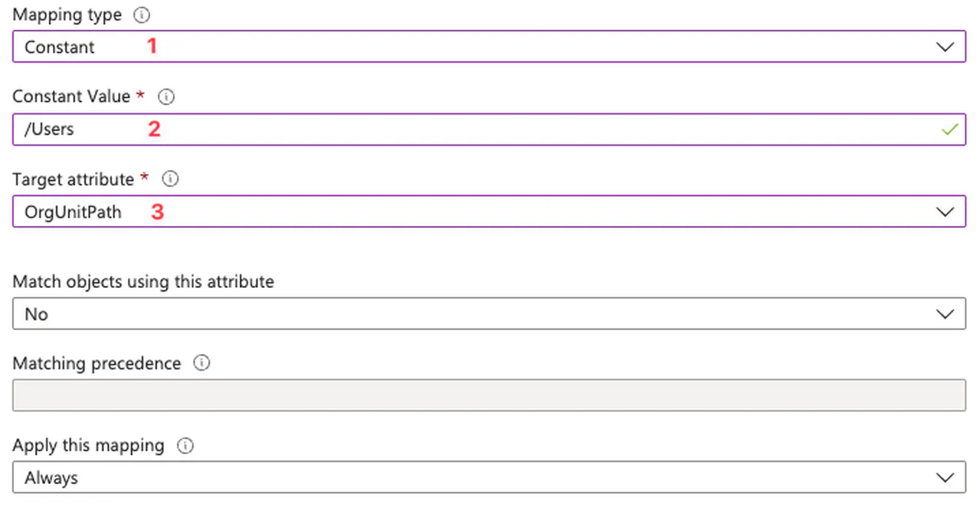The image size is (980, 507).
Task: Click the chevron arrow of Mapping type dropdown
Action: tap(946, 47)
